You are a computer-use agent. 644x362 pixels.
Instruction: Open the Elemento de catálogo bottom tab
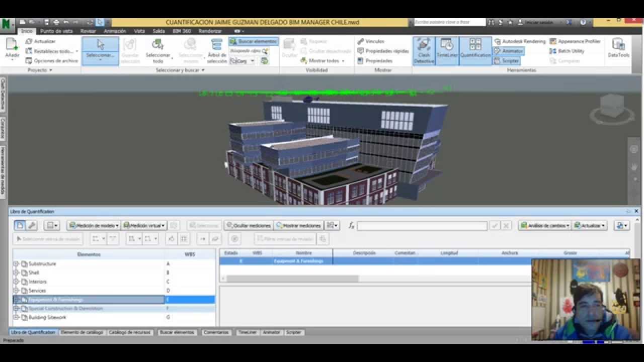82,332
